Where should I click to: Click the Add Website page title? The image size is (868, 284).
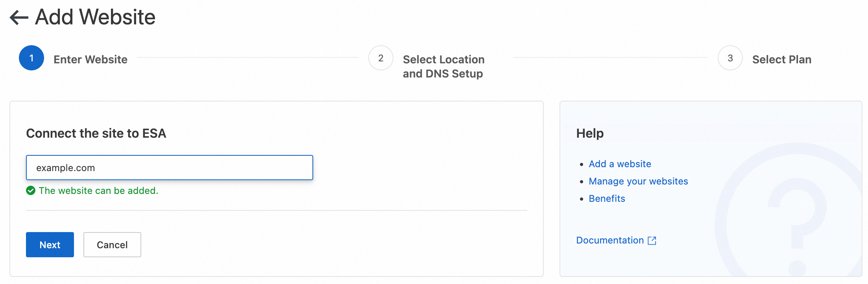click(x=95, y=17)
